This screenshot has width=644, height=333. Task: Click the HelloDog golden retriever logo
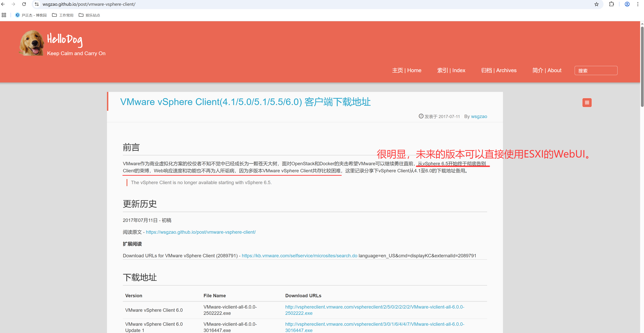click(x=32, y=43)
